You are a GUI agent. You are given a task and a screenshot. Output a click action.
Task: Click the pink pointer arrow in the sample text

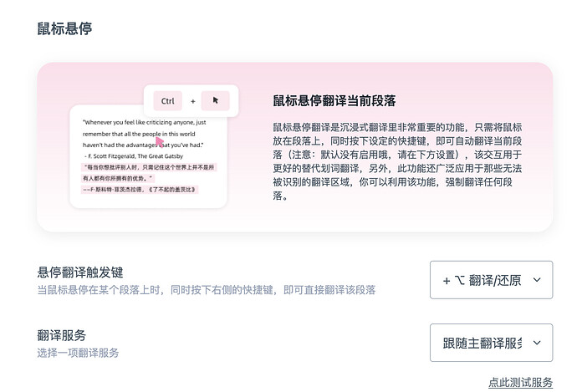point(160,142)
